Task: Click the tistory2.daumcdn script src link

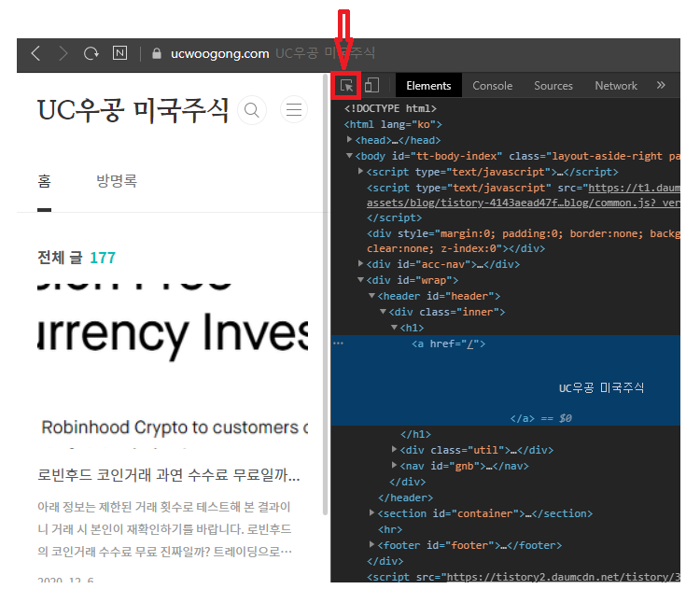Action: point(564,577)
